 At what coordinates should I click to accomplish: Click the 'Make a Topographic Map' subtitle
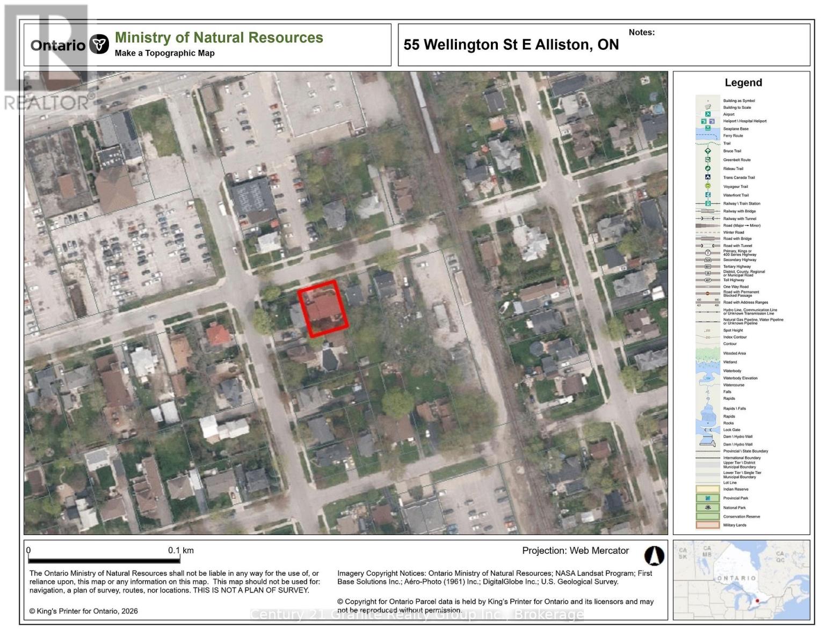point(165,53)
